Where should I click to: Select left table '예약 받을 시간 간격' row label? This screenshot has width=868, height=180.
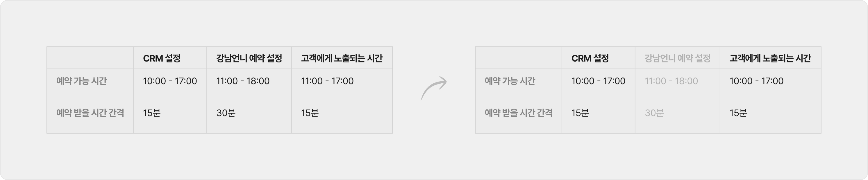[90, 113]
